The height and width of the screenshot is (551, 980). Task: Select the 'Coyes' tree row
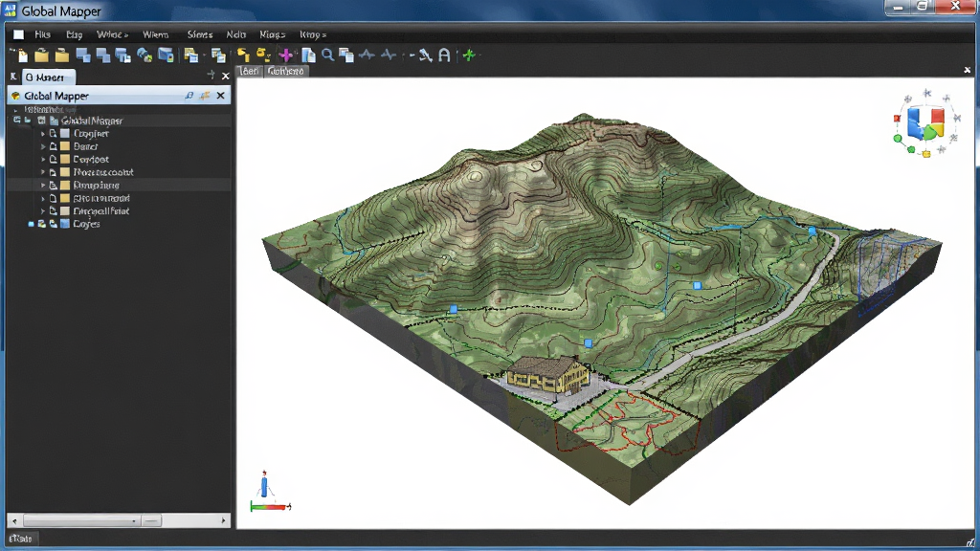pyautogui.click(x=119, y=224)
